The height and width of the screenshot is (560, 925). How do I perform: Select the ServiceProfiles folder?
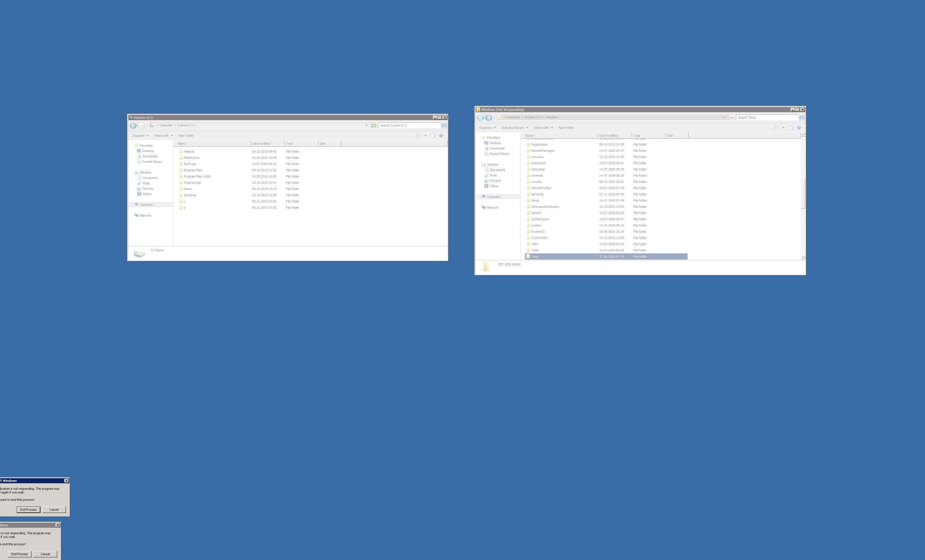541,188
